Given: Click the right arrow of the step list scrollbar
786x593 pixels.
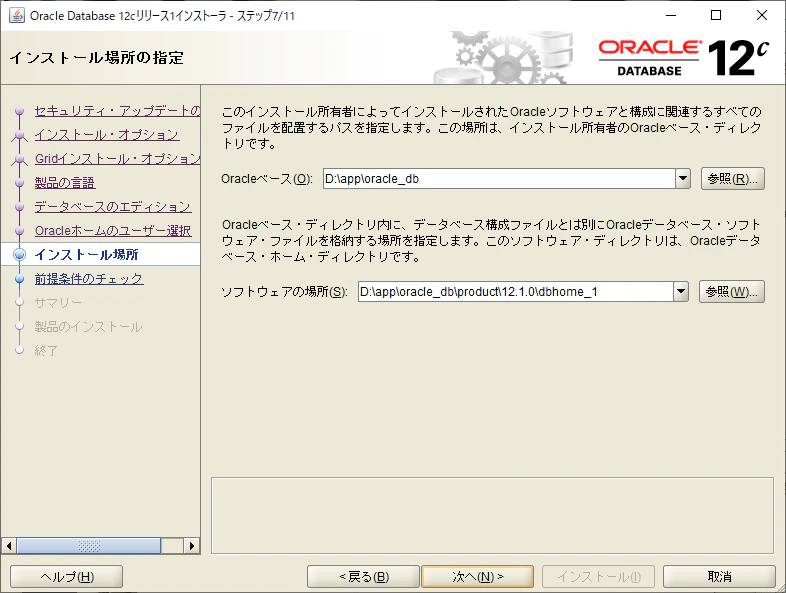Looking at the screenshot, I should 191,545.
